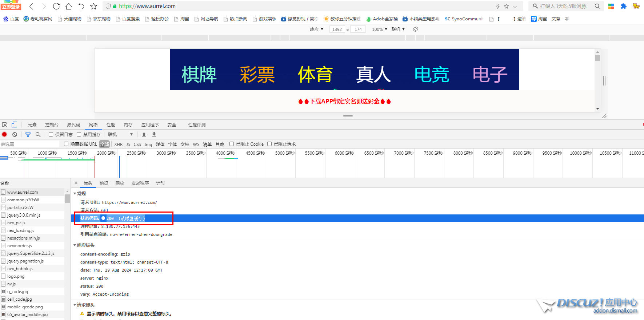Viewport: 644px width, 320px height.
Task: Click the browser Forward arrow
Action: (x=44, y=6)
